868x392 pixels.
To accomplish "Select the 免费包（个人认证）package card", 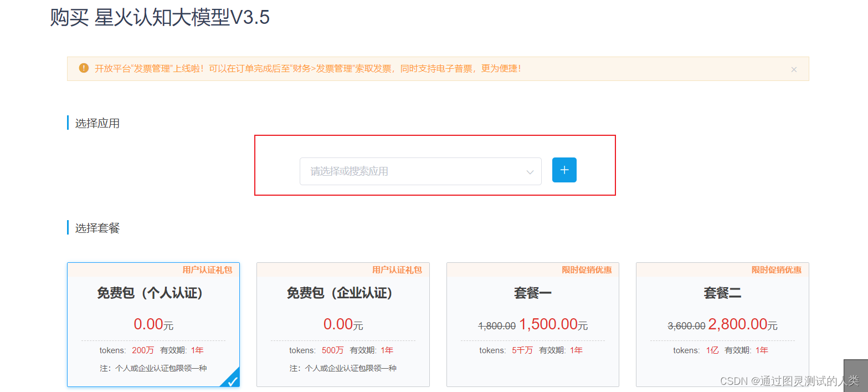I will [x=153, y=324].
